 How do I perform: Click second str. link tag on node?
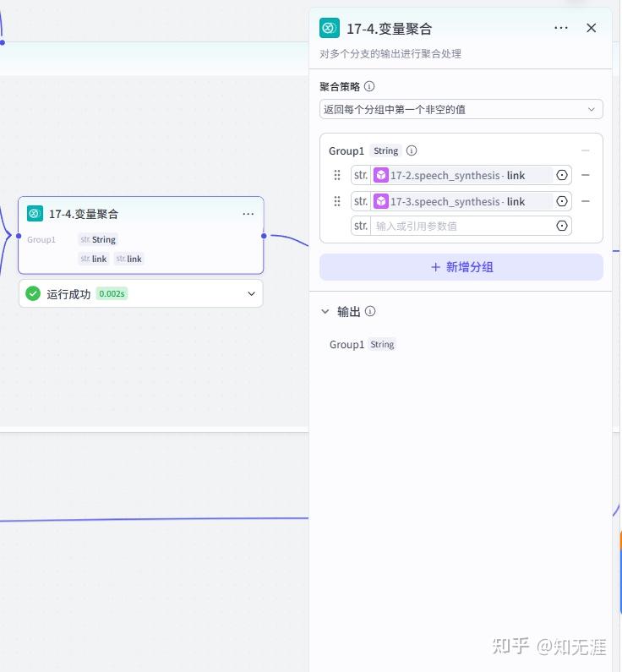click(x=128, y=259)
